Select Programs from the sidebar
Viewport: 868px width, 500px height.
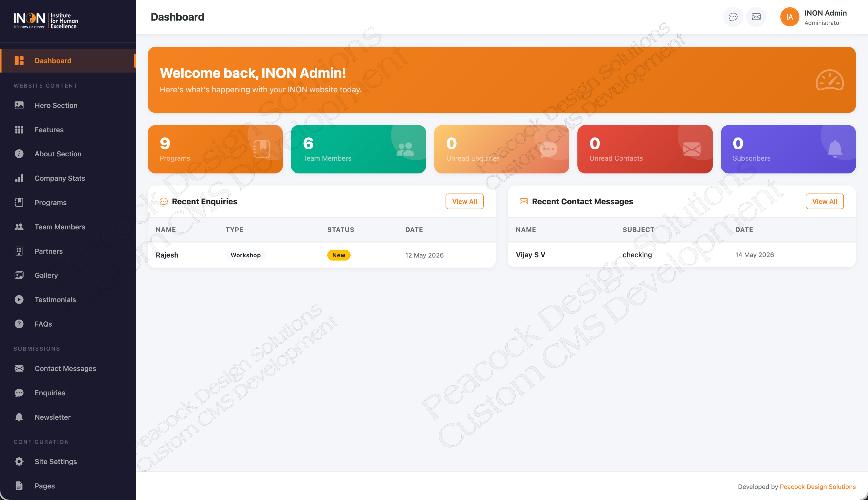[x=68, y=203]
